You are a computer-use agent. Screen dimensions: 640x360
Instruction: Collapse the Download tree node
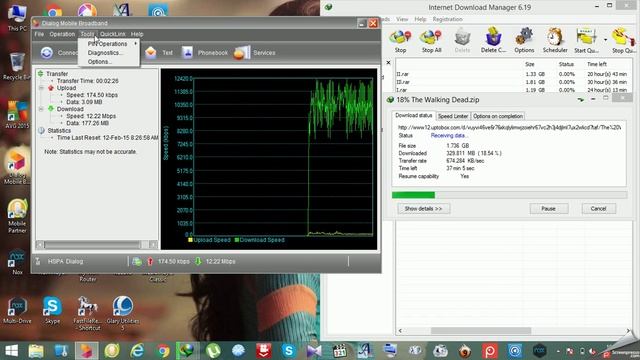tap(41, 109)
